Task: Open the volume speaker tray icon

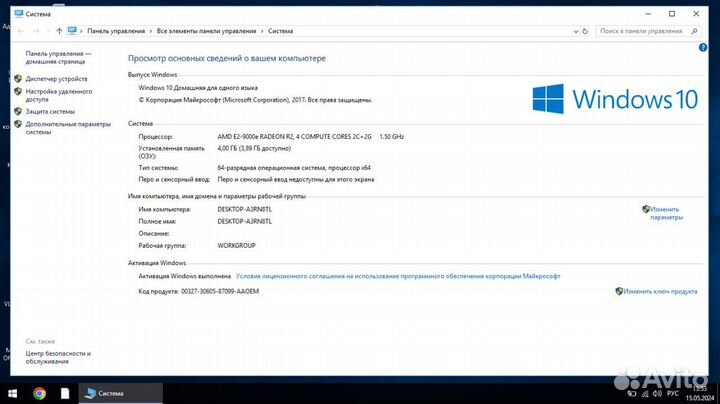Action: (657, 393)
